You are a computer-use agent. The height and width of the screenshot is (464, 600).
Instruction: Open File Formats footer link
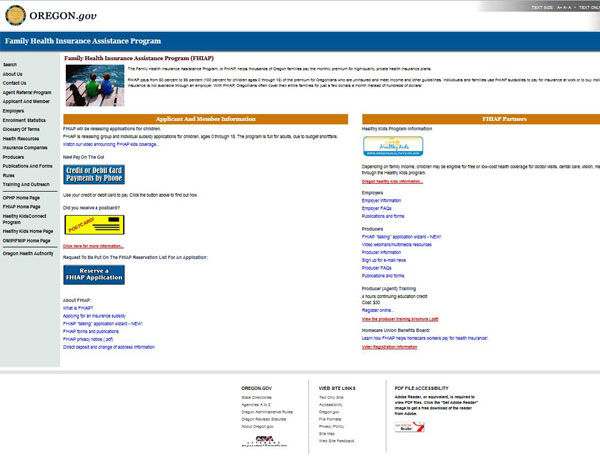point(330,419)
